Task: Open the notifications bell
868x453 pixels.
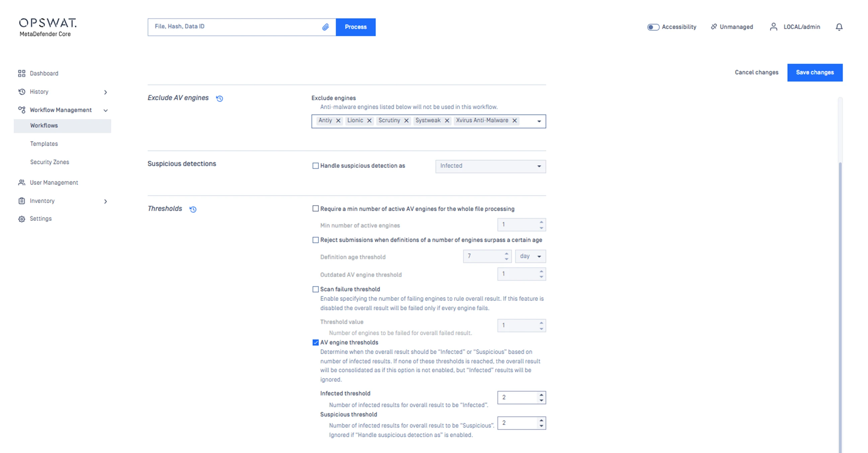Action: tap(839, 27)
